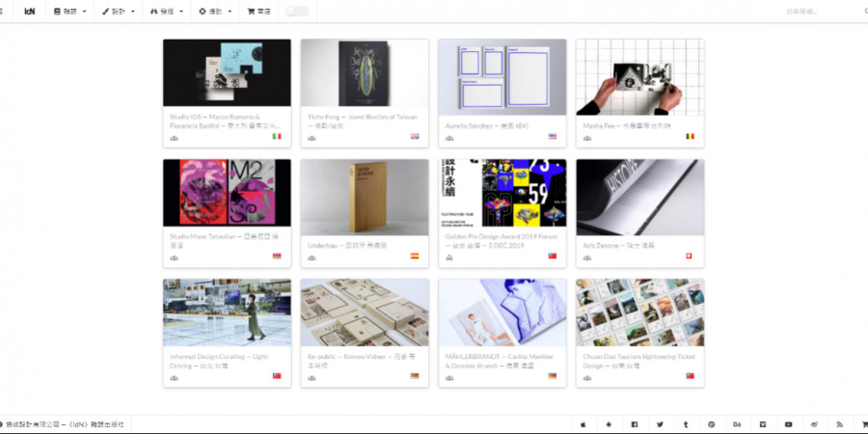Image resolution: width=868 pixels, height=434 pixels.
Task: Open the Weibo footer icon
Action: tap(814, 424)
